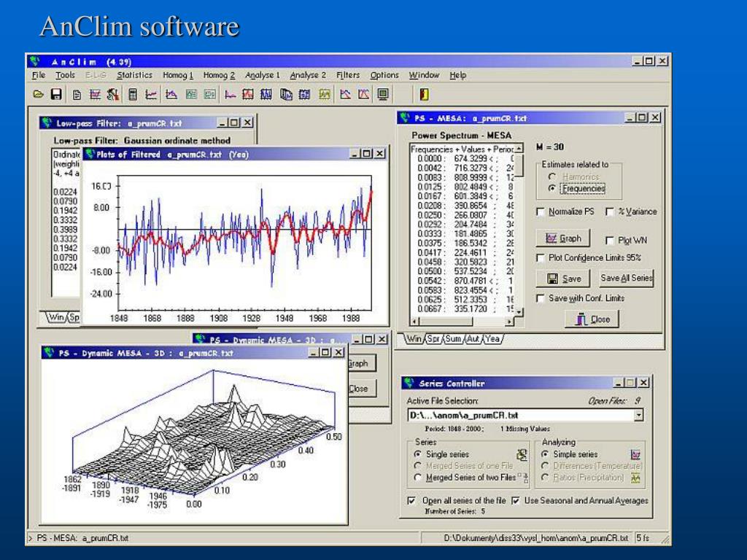Open the Options menu
The image size is (747, 560).
(384, 75)
